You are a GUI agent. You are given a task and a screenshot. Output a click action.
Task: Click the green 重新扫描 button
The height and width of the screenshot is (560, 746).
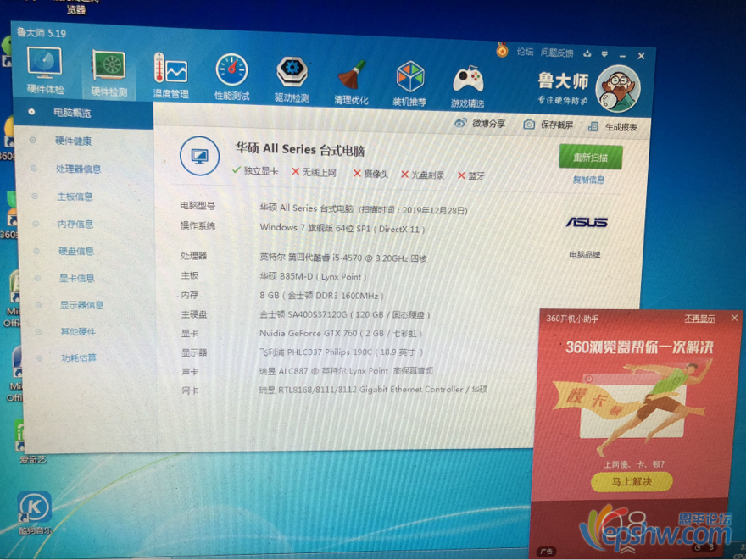point(590,157)
